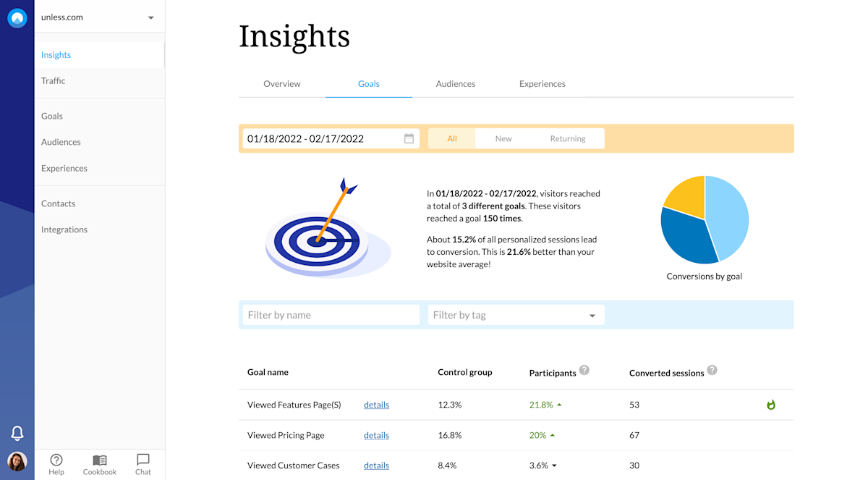Viewport: 868px width, 480px height.
Task: Open details for Viewed Customer Cases
Action: coord(376,466)
